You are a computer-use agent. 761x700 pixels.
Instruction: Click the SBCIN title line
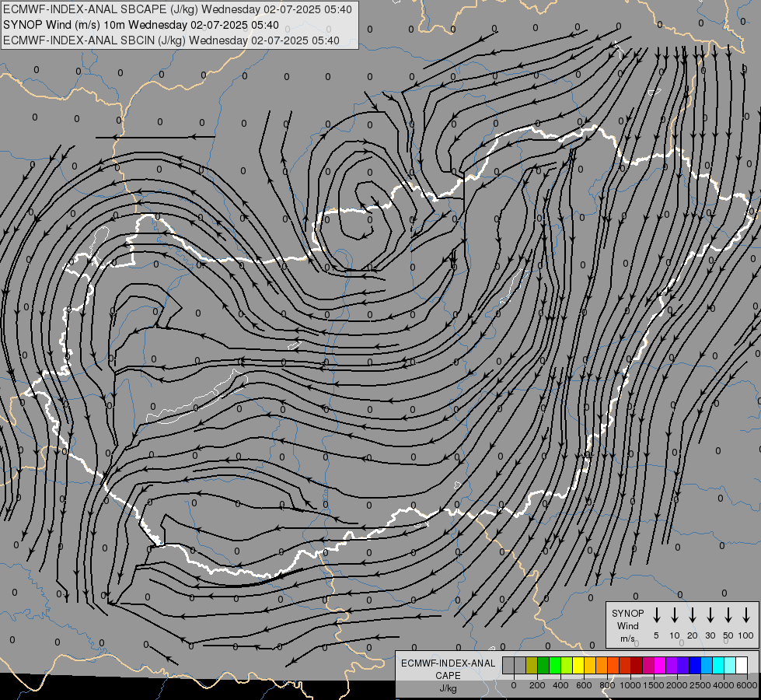171,40
